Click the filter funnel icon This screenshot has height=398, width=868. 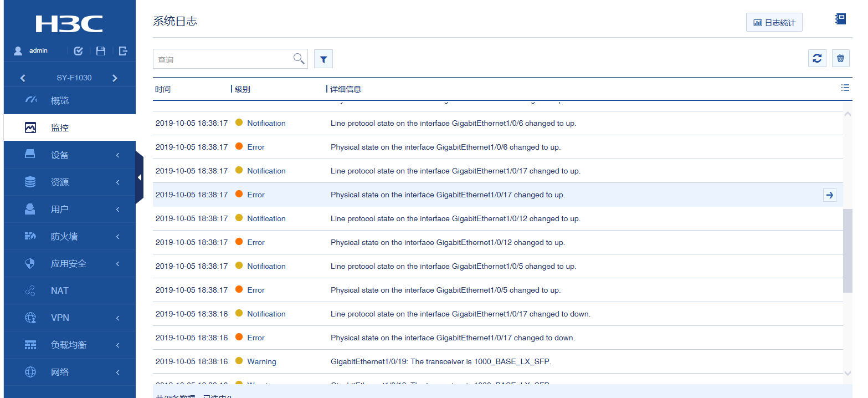coord(323,59)
